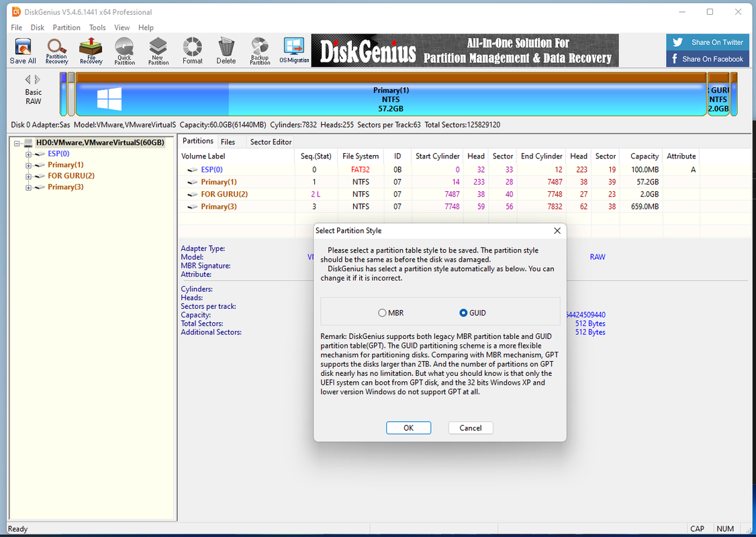The width and height of the screenshot is (756, 537).
Task: Select the ESP(0) drive icon in the tree
Action: click(40, 154)
